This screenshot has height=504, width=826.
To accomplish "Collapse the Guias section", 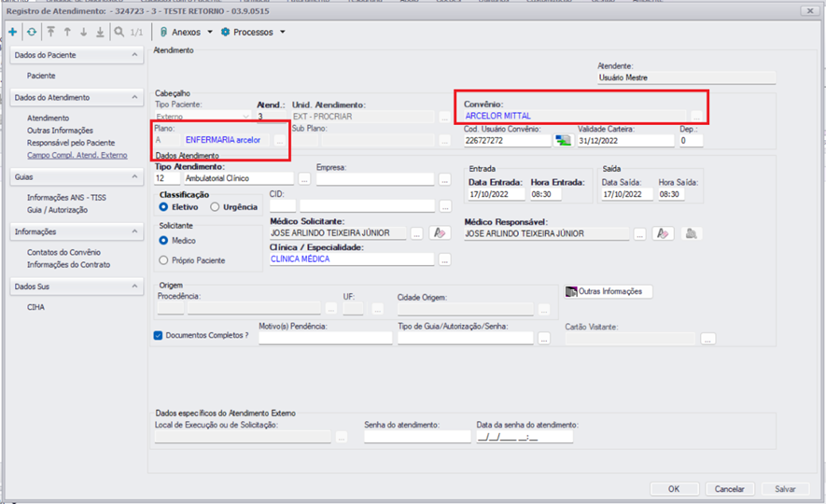I will [x=134, y=177].
